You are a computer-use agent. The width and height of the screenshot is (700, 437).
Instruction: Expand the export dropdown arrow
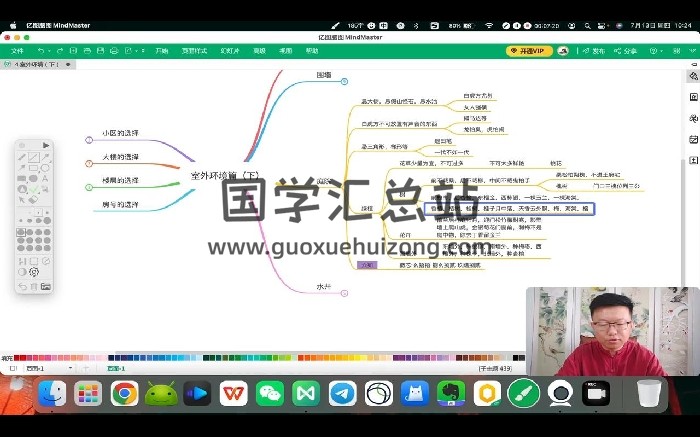(x=136, y=51)
